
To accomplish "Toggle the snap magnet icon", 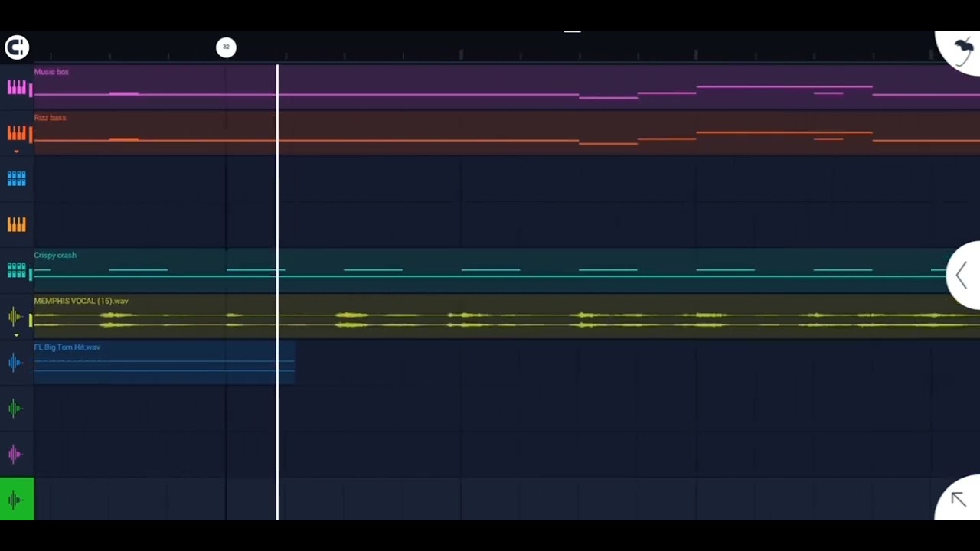I will pos(17,47).
